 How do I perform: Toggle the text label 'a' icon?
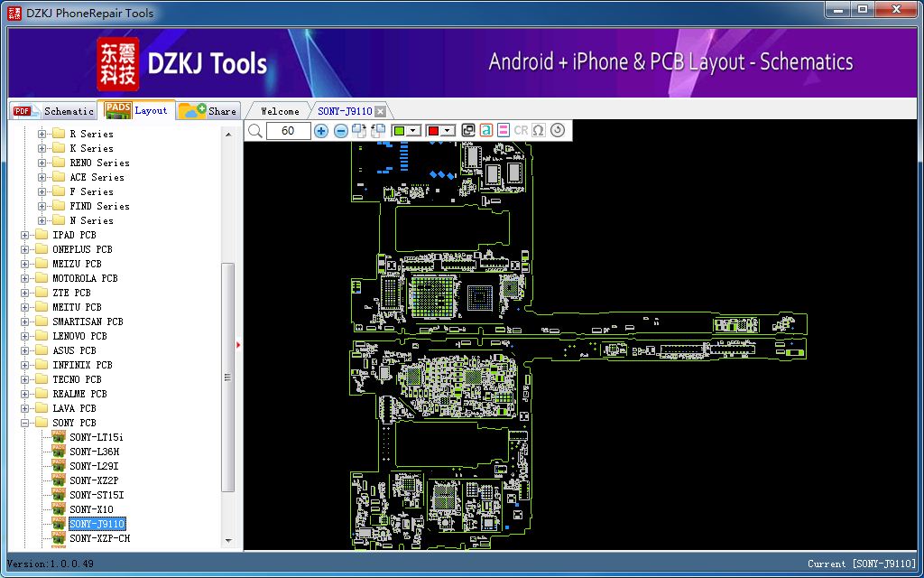coord(486,131)
